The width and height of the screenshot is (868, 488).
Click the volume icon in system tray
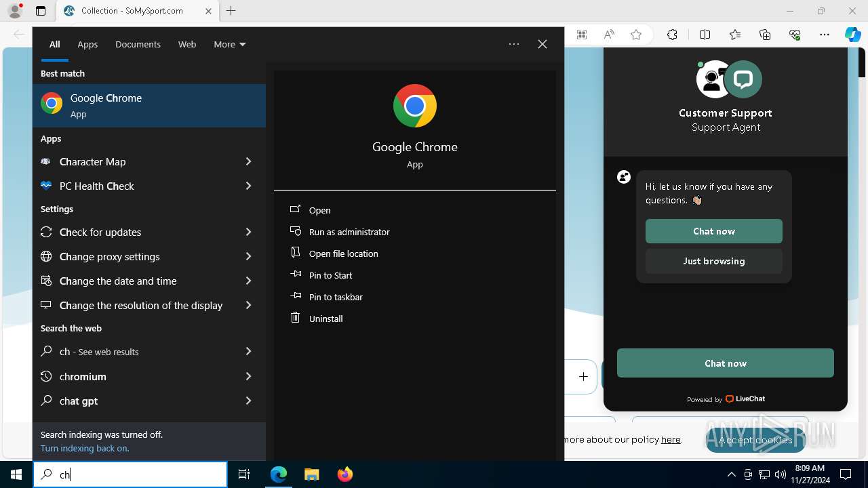[781, 474]
